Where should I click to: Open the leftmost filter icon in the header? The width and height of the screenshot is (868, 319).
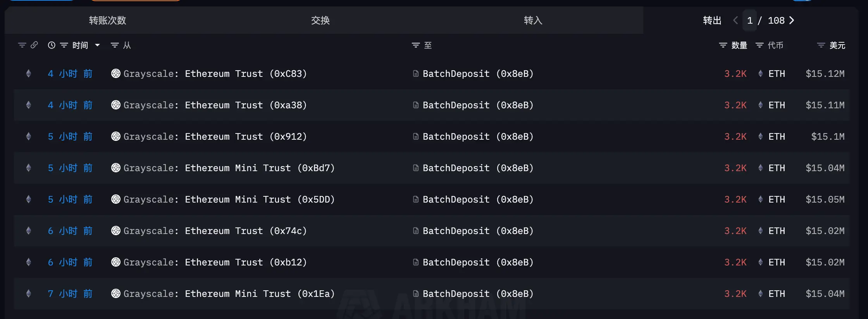[22, 45]
